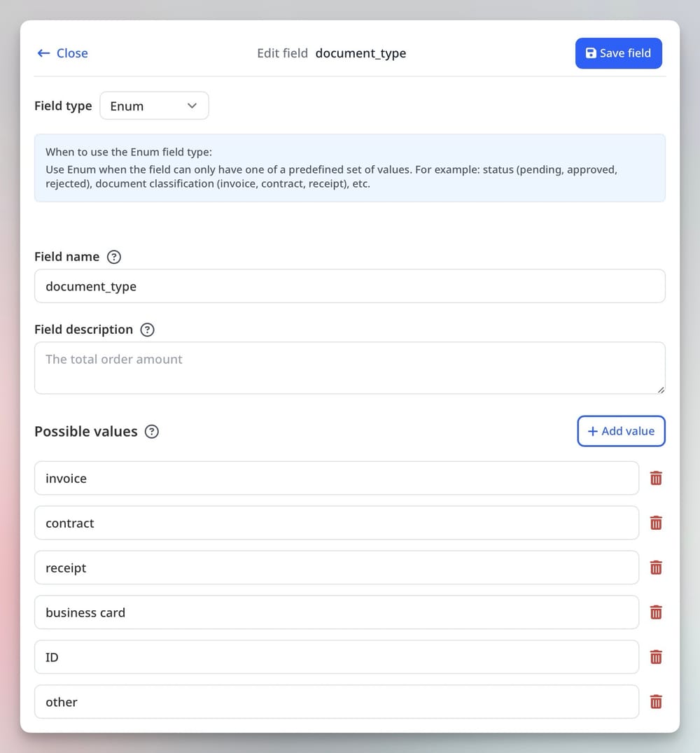Screen dimensions: 700x753
Task: Open the Field description help tooltip
Action: pos(147,330)
